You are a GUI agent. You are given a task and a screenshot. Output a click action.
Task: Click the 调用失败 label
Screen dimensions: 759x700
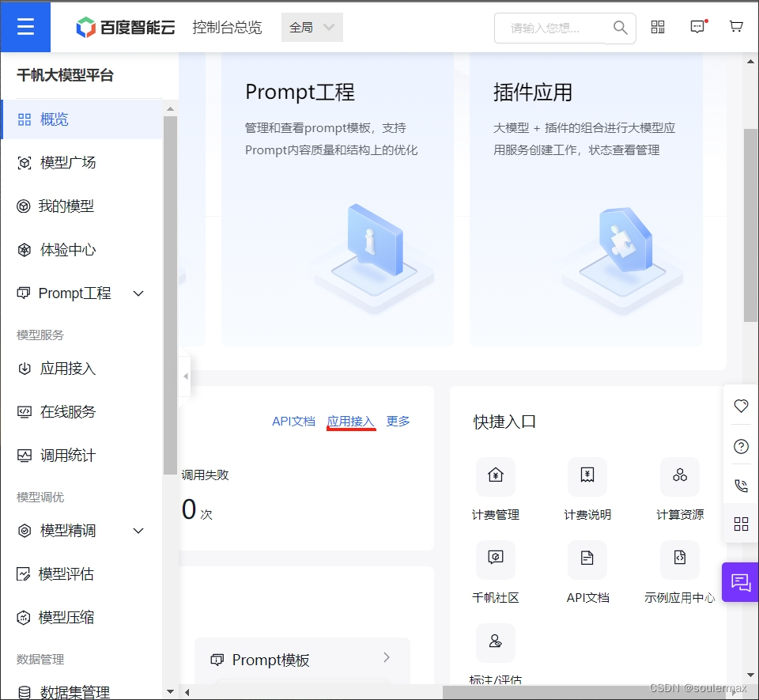click(x=205, y=475)
